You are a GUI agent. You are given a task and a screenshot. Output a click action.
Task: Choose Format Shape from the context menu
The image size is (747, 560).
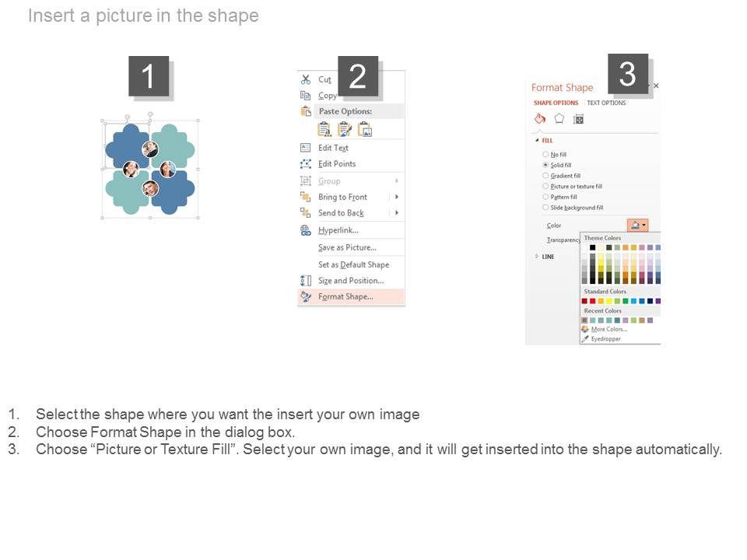point(345,296)
